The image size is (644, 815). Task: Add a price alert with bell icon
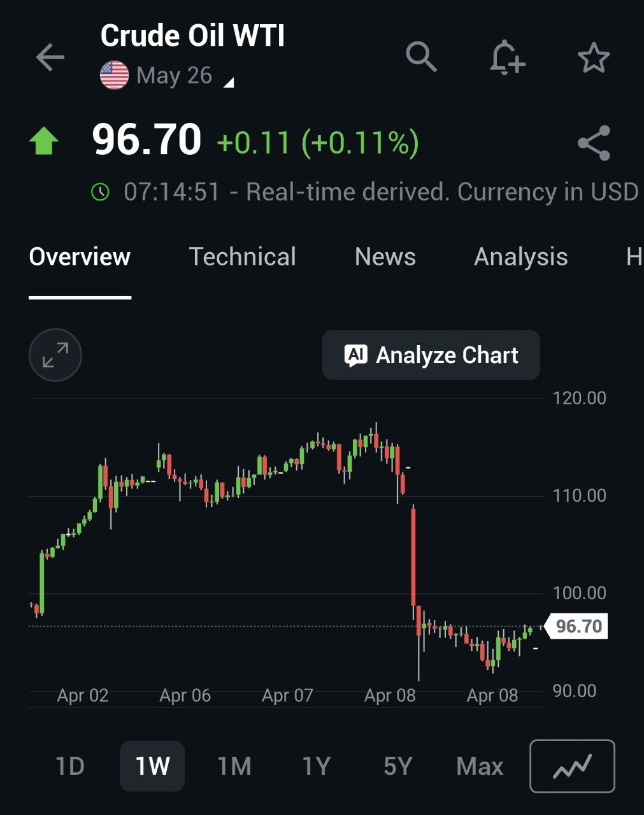(507, 58)
